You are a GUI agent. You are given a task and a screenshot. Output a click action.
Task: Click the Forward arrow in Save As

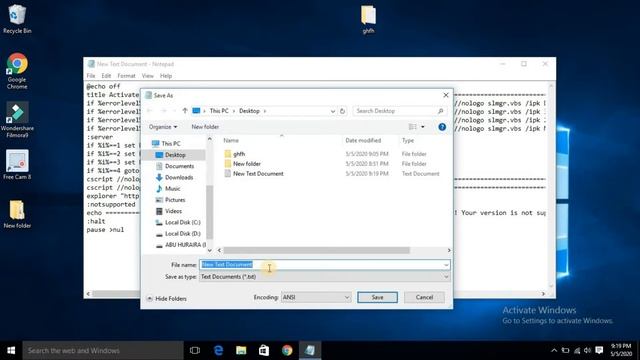coord(163,111)
